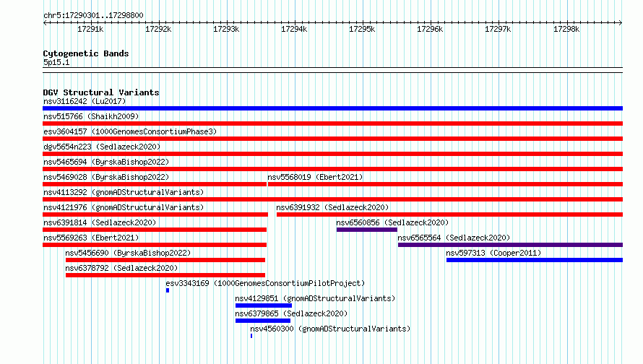
Task: Select the 5p15.1 band label
Action: point(56,62)
